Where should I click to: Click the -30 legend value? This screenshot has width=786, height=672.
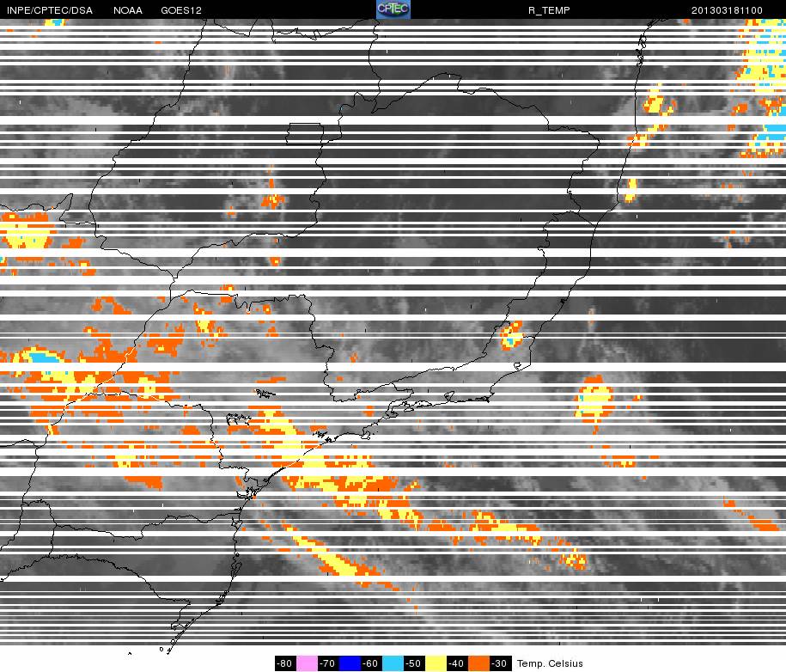(x=500, y=663)
